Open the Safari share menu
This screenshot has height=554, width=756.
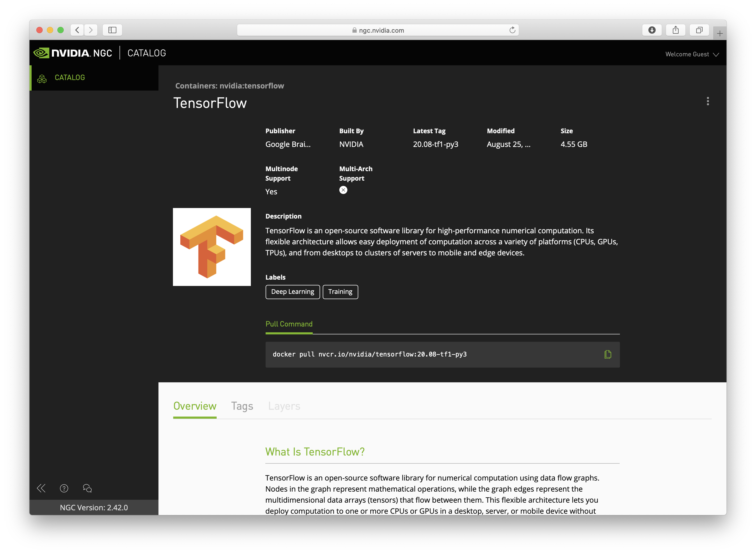pos(675,30)
